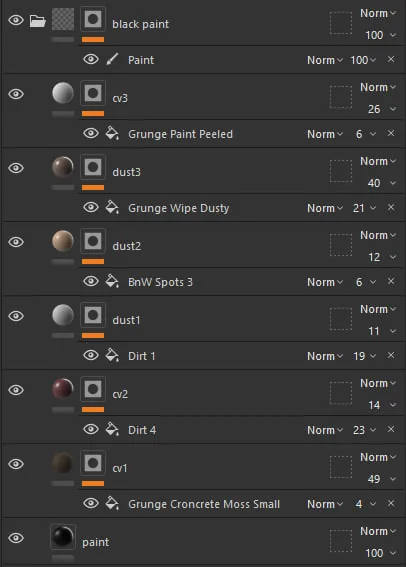Viewport: 406px width, 567px height.
Task: Remove the Grunge Paint Peeled effect
Action: click(391, 133)
